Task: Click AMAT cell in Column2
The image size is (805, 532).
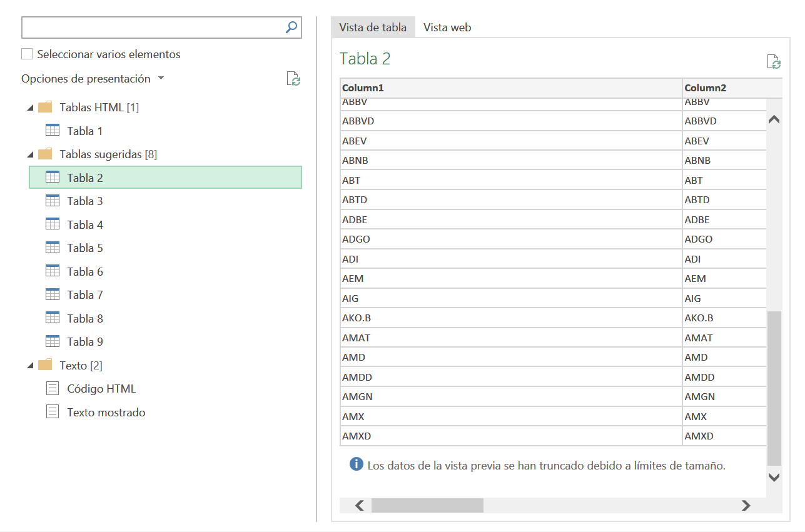Action: point(724,338)
